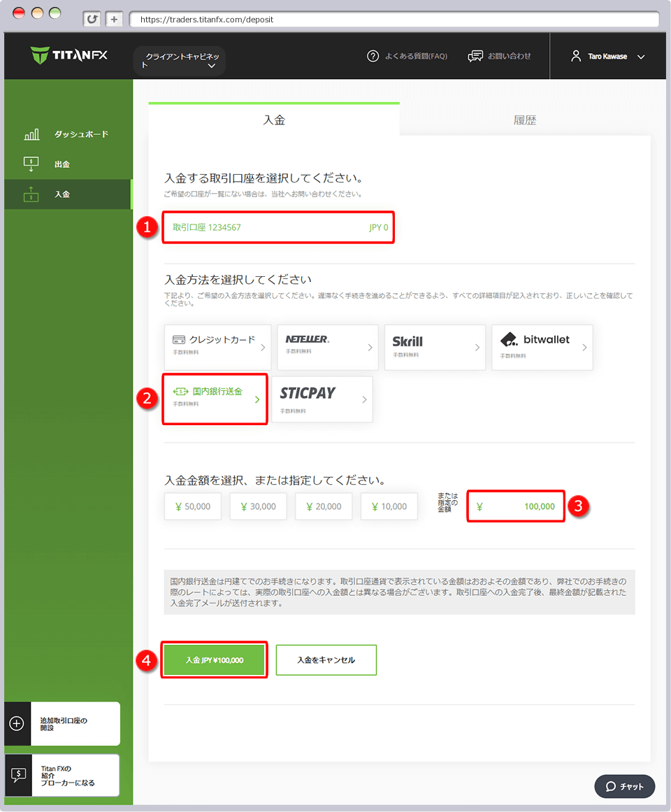Viewport: 671px width, 812px height.
Task: Select the 入金 deposit sidebar icon
Action: (x=31, y=194)
